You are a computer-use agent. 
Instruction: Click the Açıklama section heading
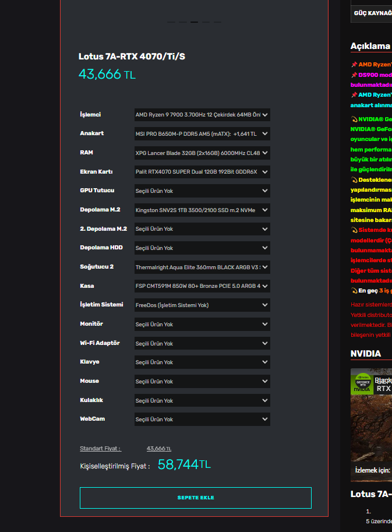point(370,46)
